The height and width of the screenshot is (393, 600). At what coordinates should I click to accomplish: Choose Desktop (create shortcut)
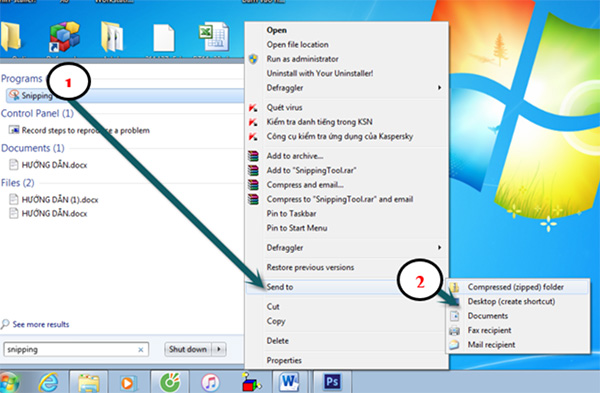click(511, 302)
